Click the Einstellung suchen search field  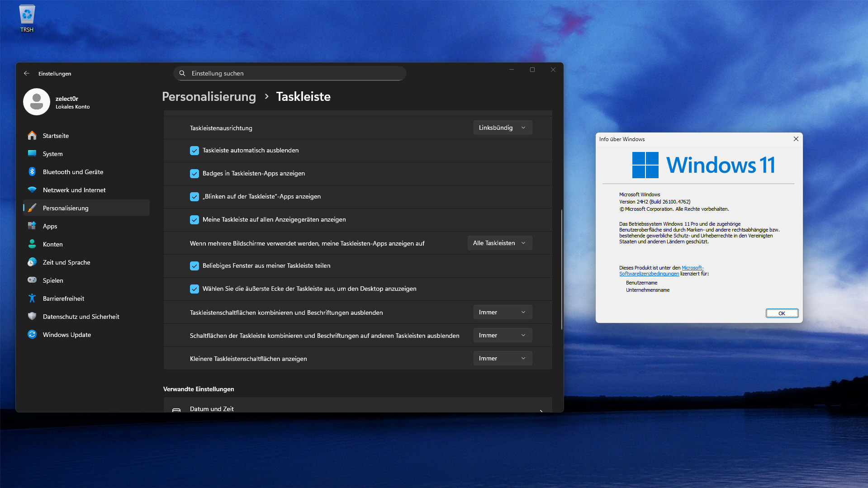coord(290,73)
